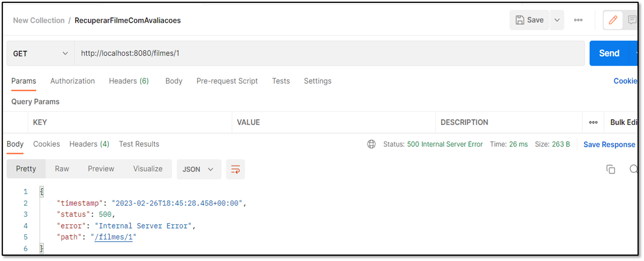Click the pencil edit icon
This screenshot has width=644, height=261.
coord(613,20)
